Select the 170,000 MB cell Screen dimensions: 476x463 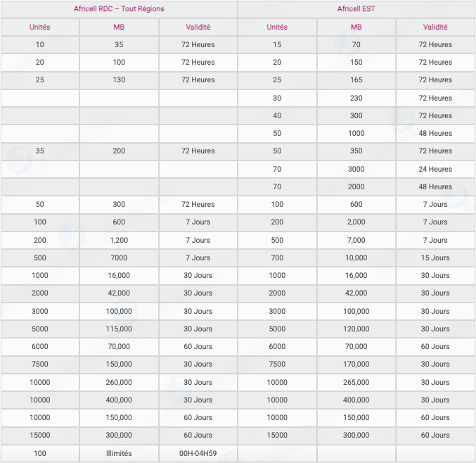[356, 364]
